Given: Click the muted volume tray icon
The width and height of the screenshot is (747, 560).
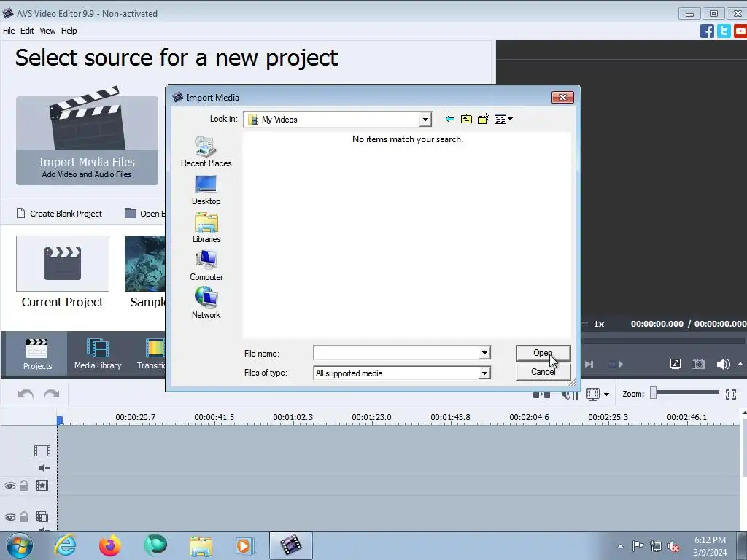Looking at the screenshot, I should click(673, 546).
